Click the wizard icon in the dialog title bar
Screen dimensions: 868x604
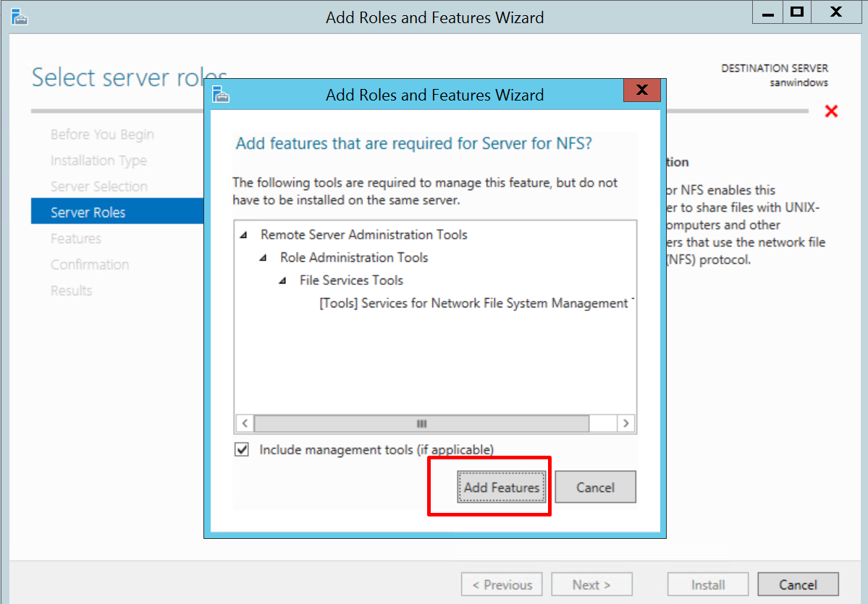click(221, 95)
